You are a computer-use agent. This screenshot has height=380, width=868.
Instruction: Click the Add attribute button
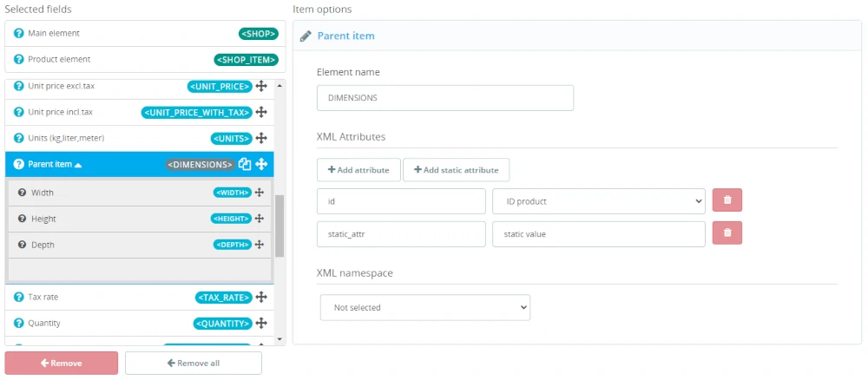[358, 169]
